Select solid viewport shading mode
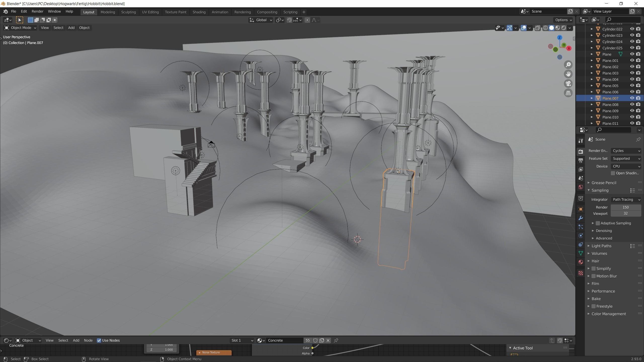Image resolution: width=644 pixels, height=362 pixels. pos(551,28)
